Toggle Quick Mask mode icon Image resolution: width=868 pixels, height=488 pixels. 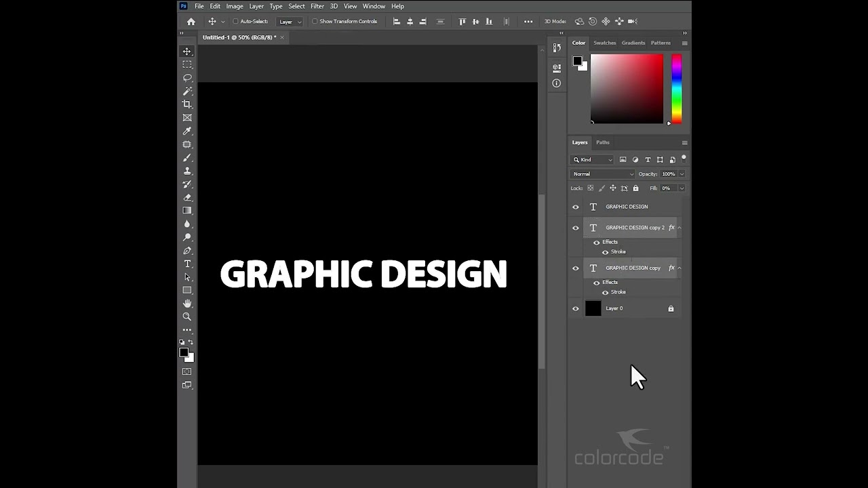tap(187, 371)
